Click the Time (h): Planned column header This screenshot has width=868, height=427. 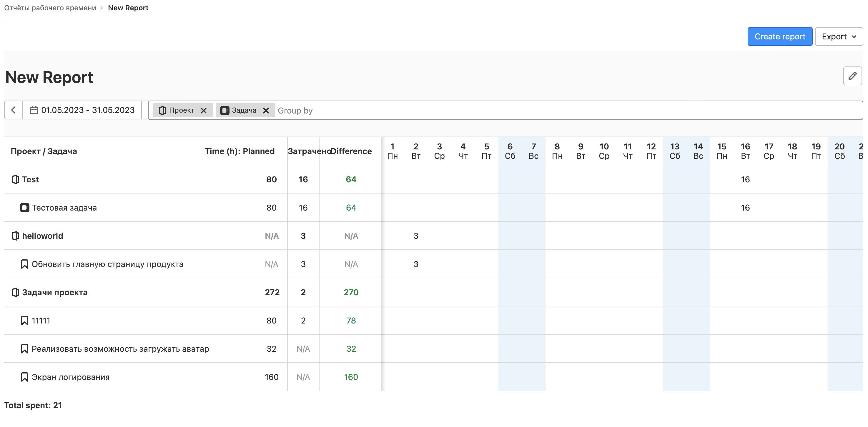239,151
